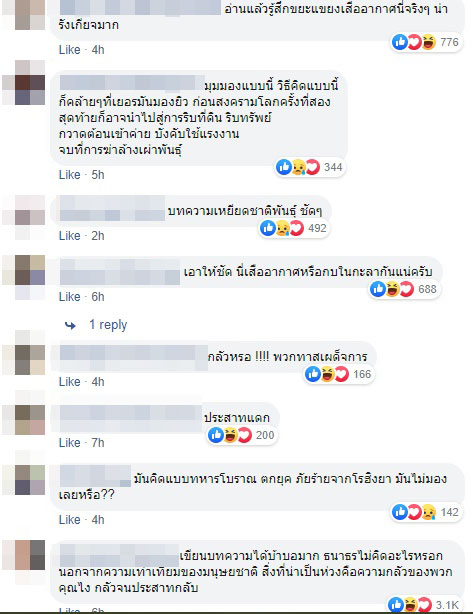The height and width of the screenshot is (614, 473).
Task: Open reactions summary showing 142
Action: click(x=426, y=512)
